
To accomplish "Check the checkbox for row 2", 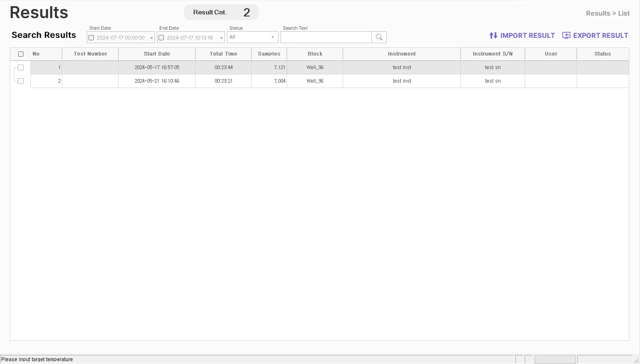I will 21,81.
